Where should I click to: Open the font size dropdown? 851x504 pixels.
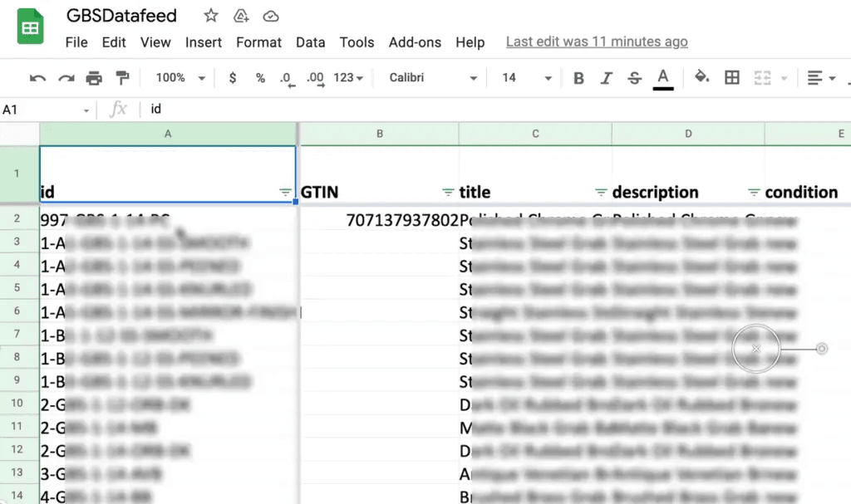click(x=548, y=77)
